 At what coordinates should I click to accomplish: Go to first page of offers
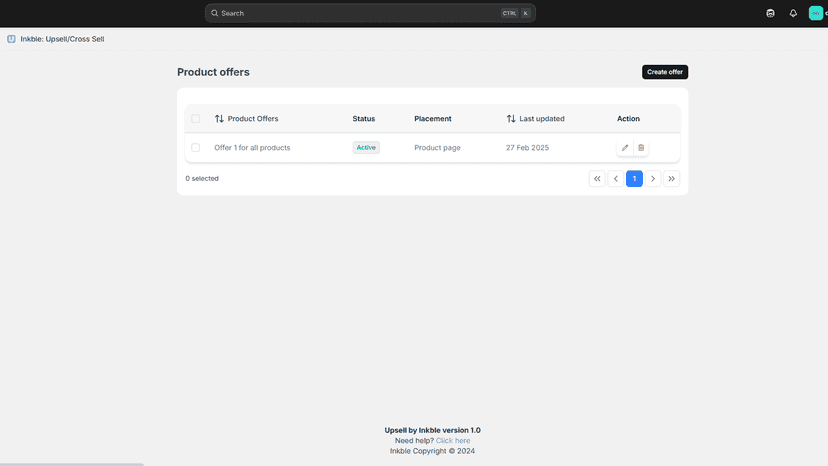[597, 179]
